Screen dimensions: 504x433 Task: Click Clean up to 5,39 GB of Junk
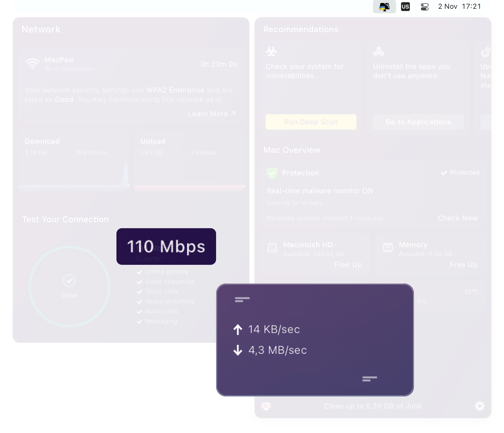coord(373,406)
